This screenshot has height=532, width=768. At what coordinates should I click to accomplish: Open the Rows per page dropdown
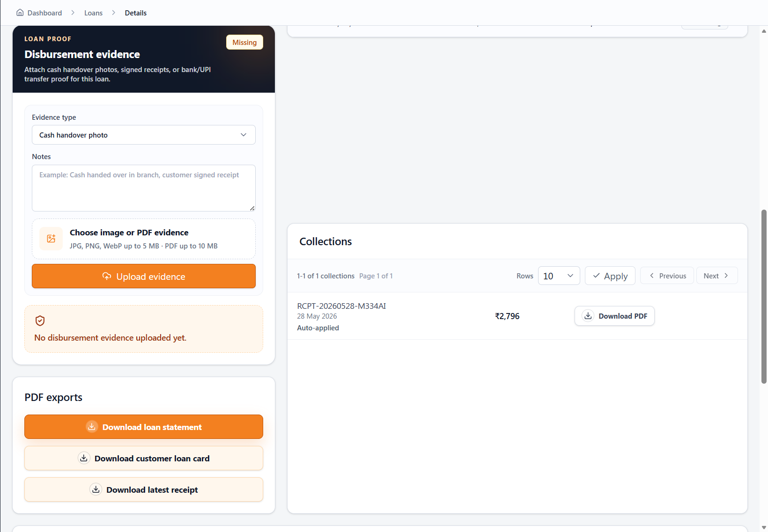click(559, 276)
